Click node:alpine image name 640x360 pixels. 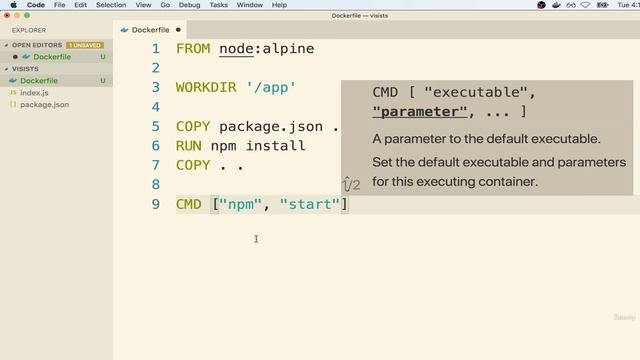(267, 49)
